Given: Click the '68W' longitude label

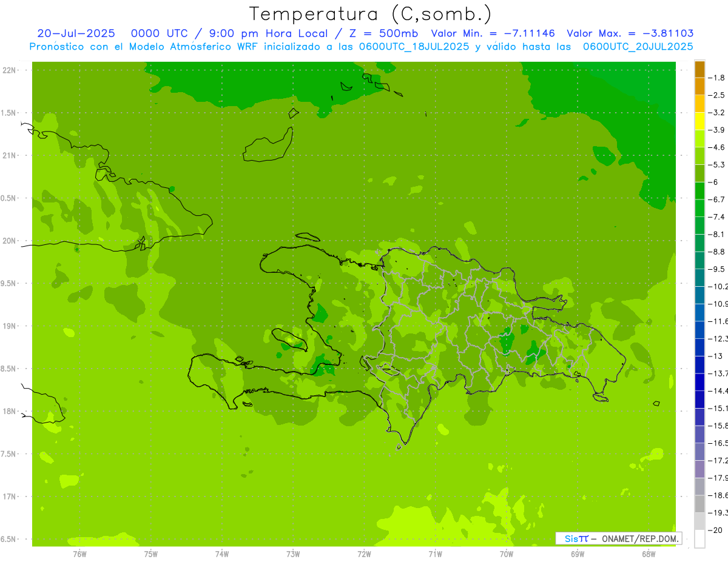Looking at the screenshot, I should click(x=649, y=554).
